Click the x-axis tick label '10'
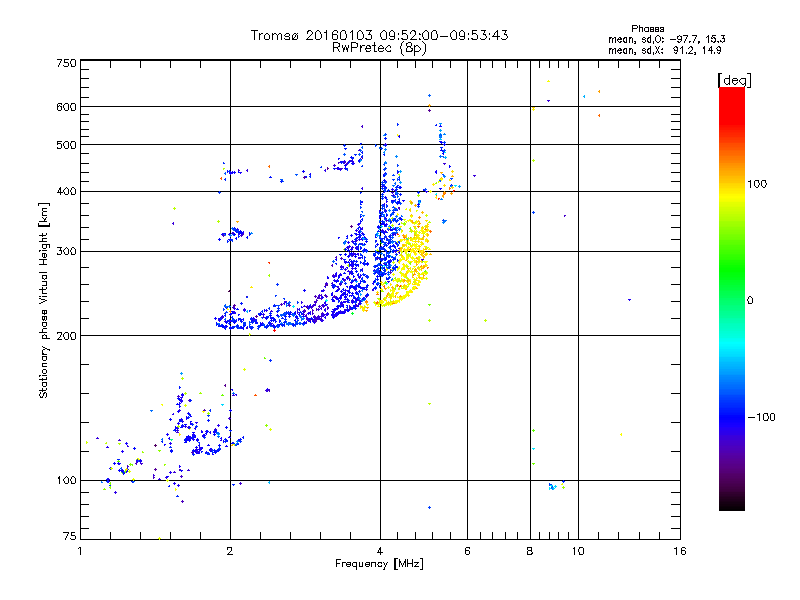Viewport: 800px width, 600px height. 578,551
